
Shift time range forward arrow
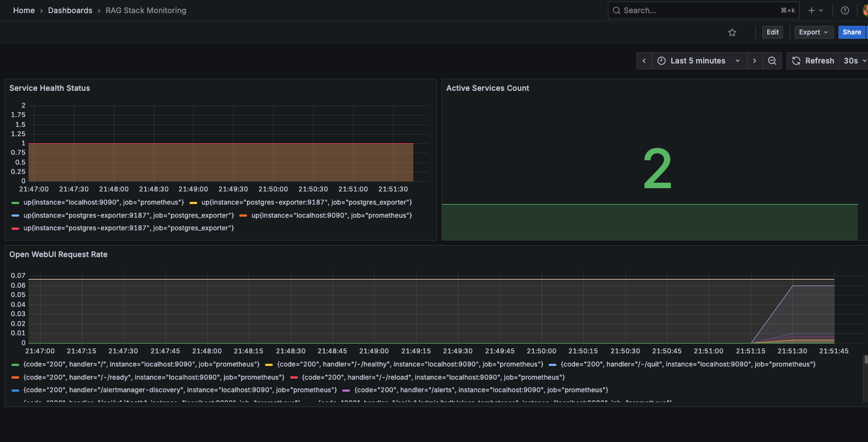[755, 61]
